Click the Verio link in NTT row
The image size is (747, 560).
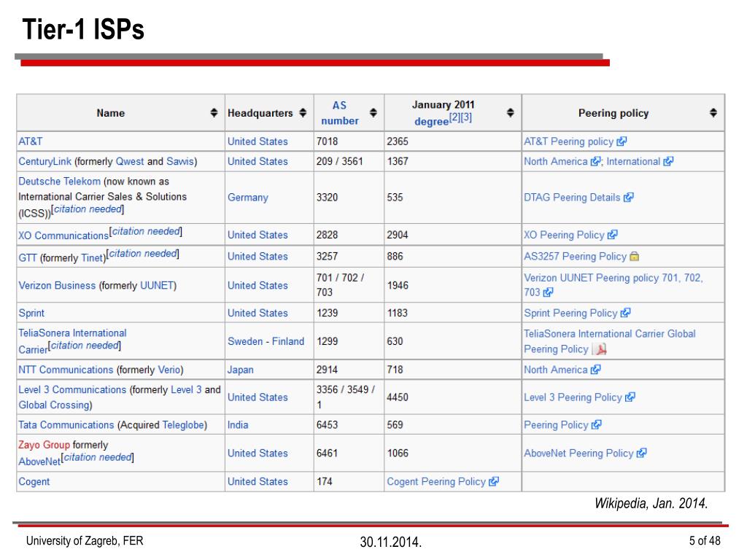[169, 370]
